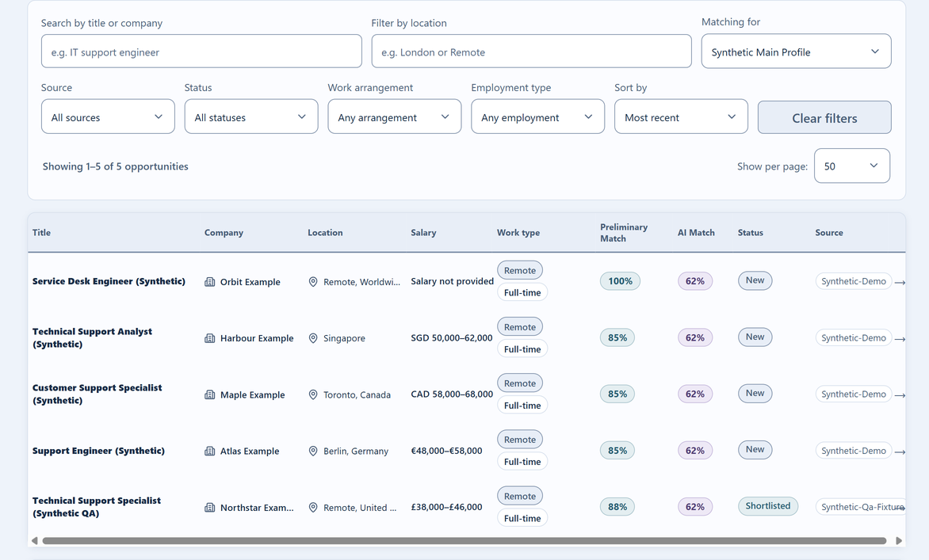Click the Clear filters button
This screenshot has height=560, width=929.
824,118
